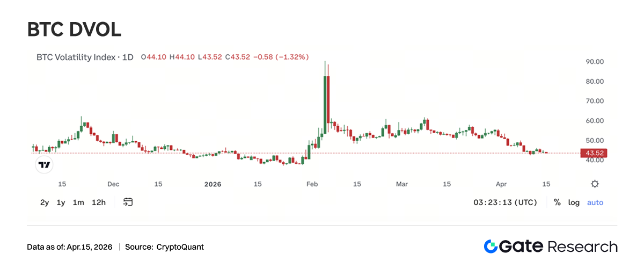This screenshot has height=268, width=644.
Task: Enable log scale on the price axis
Action: click(x=574, y=202)
